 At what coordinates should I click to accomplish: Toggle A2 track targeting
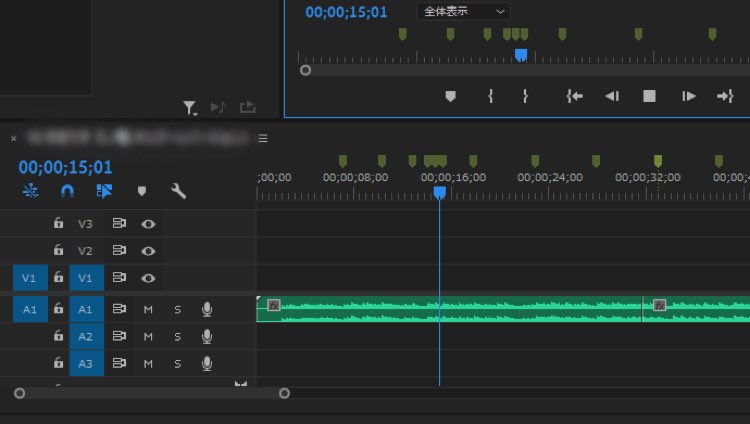(87, 336)
